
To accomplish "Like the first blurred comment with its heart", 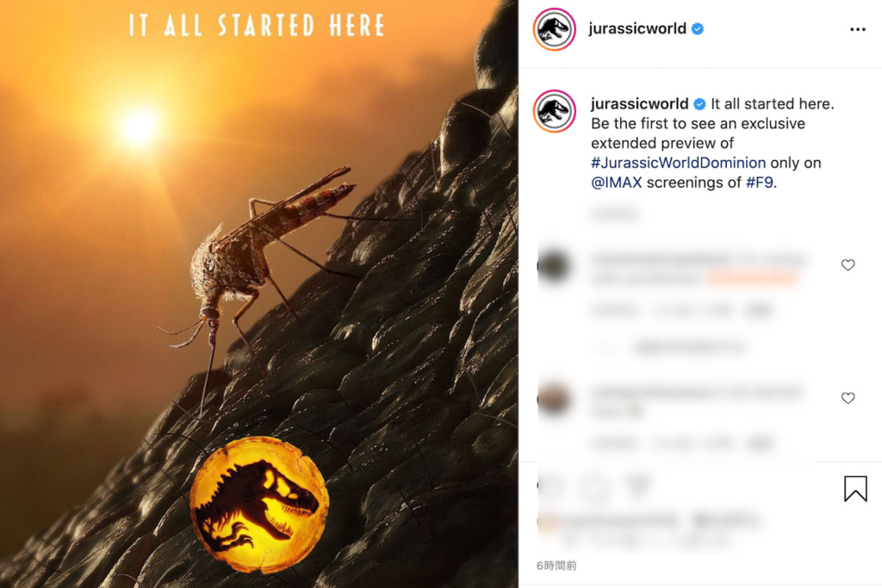I will coord(848,265).
